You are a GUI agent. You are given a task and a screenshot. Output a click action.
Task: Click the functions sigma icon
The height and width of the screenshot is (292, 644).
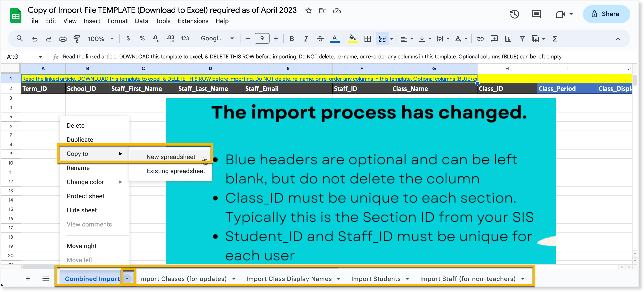pyautogui.click(x=555, y=39)
